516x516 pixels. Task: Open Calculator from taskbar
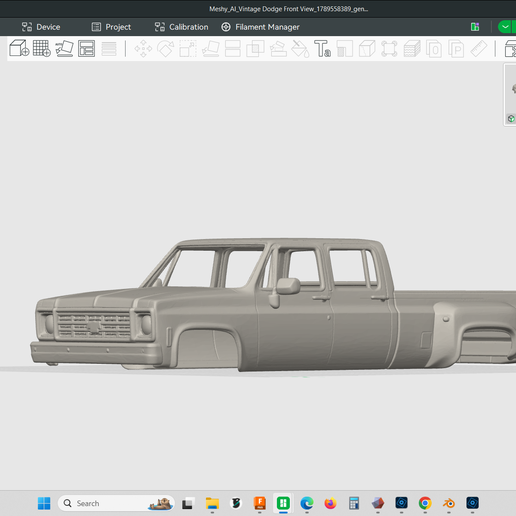pyautogui.click(x=354, y=503)
